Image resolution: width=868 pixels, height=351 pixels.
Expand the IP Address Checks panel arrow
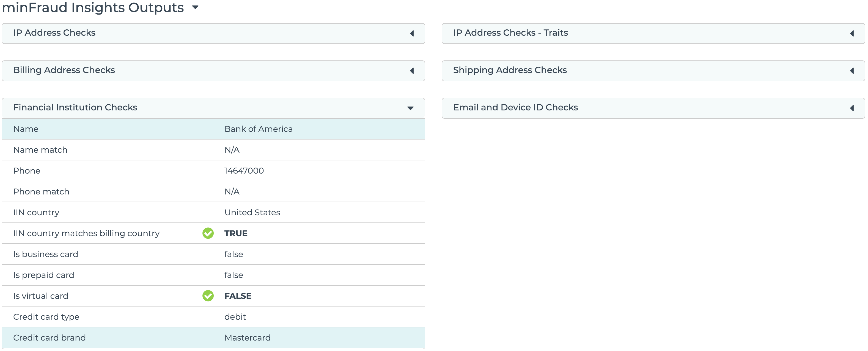pos(412,33)
